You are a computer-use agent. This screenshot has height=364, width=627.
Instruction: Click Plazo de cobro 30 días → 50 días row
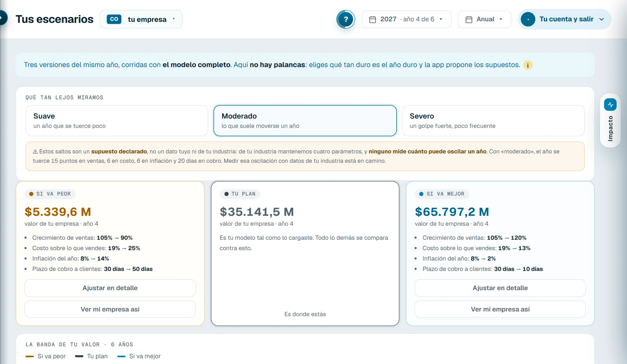(92, 269)
